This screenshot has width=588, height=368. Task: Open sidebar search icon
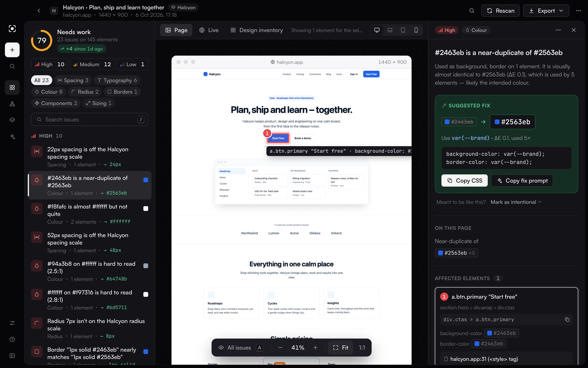(12, 66)
